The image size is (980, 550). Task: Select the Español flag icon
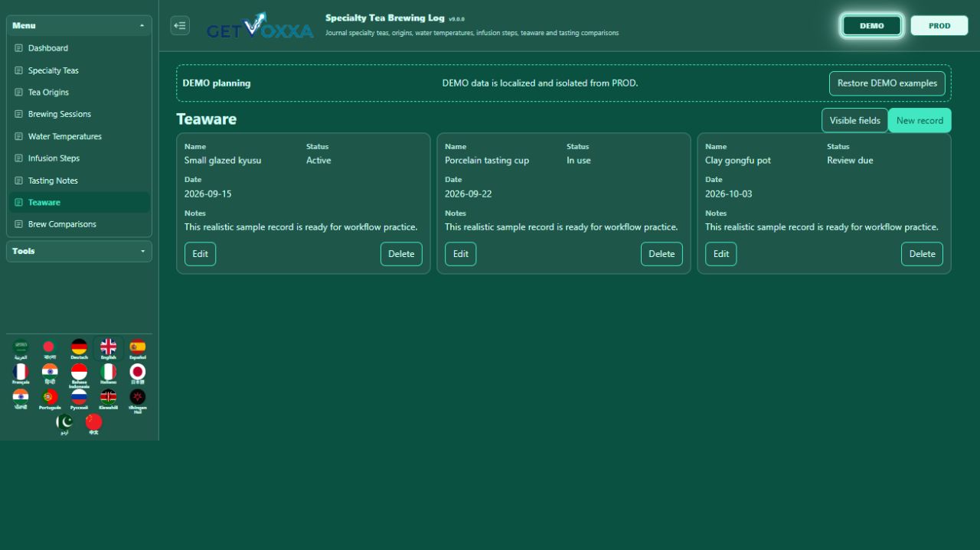tap(137, 349)
